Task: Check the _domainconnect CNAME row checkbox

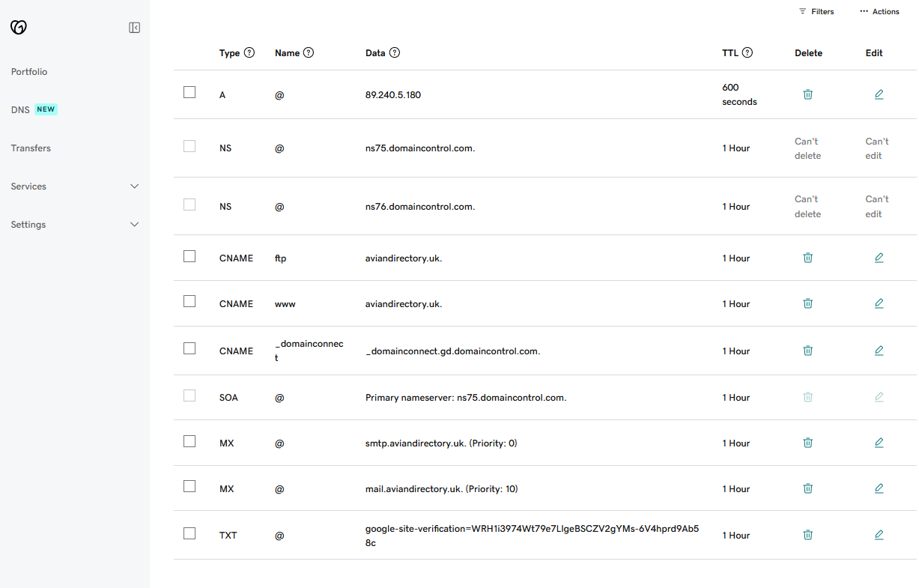Action: click(189, 348)
